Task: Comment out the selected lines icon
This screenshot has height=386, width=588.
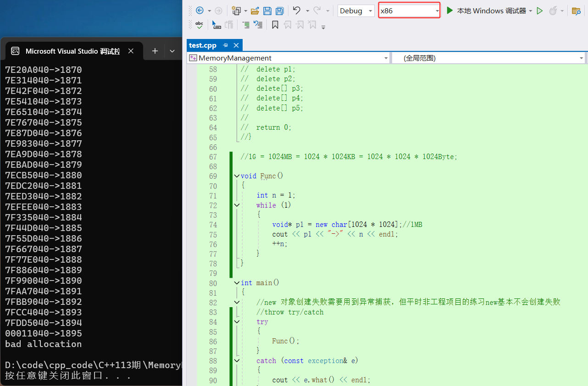Action: coord(246,25)
